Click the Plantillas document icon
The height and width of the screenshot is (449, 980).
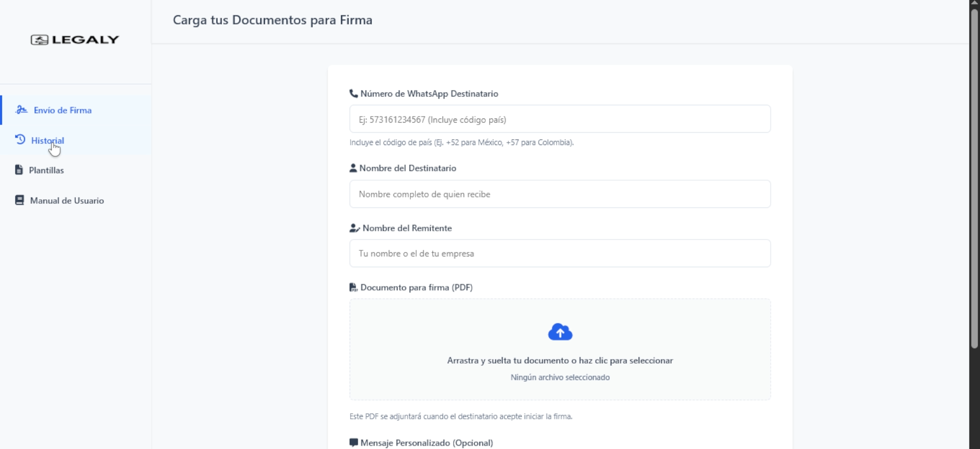pos(19,170)
